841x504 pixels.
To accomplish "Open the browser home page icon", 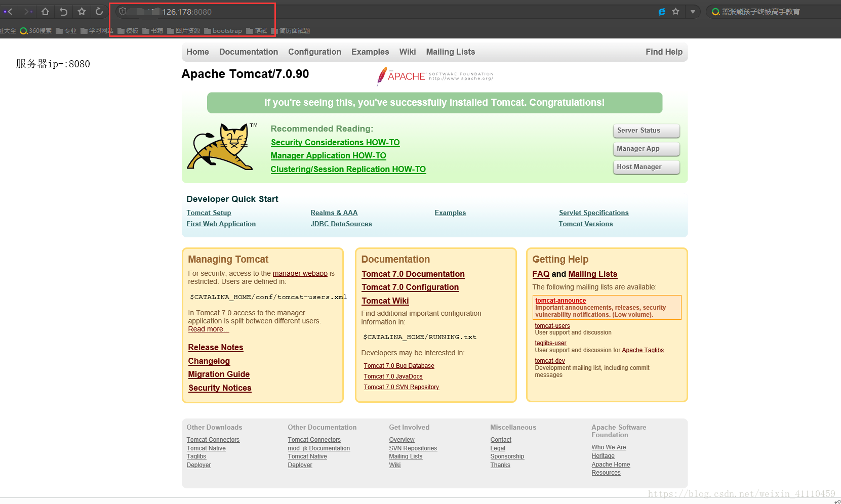I will click(x=45, y=11).
